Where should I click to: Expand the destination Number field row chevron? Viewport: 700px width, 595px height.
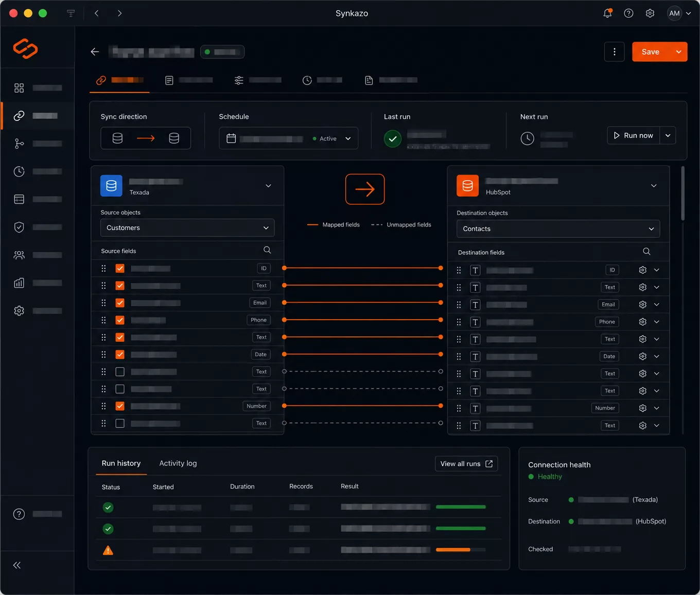point(657,408)
